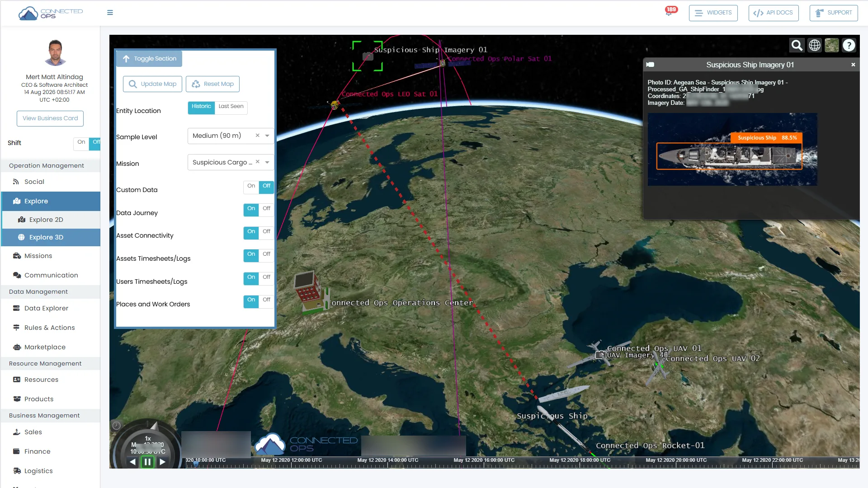The height and width of the screenshot is (488, 868).
Task: Click the Reset Map button
Action: point(212,84)
